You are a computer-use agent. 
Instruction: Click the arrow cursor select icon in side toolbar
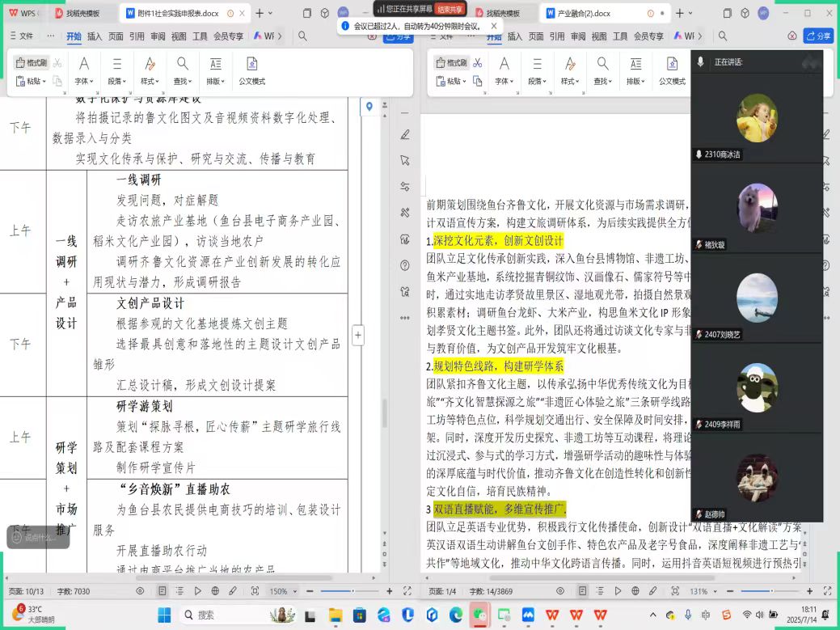[405, 160]
